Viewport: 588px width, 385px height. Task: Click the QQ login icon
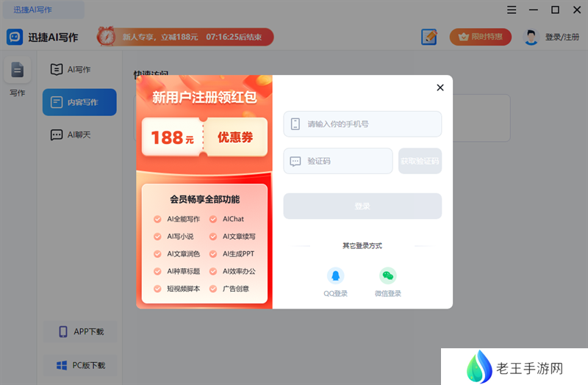(336, 276)
